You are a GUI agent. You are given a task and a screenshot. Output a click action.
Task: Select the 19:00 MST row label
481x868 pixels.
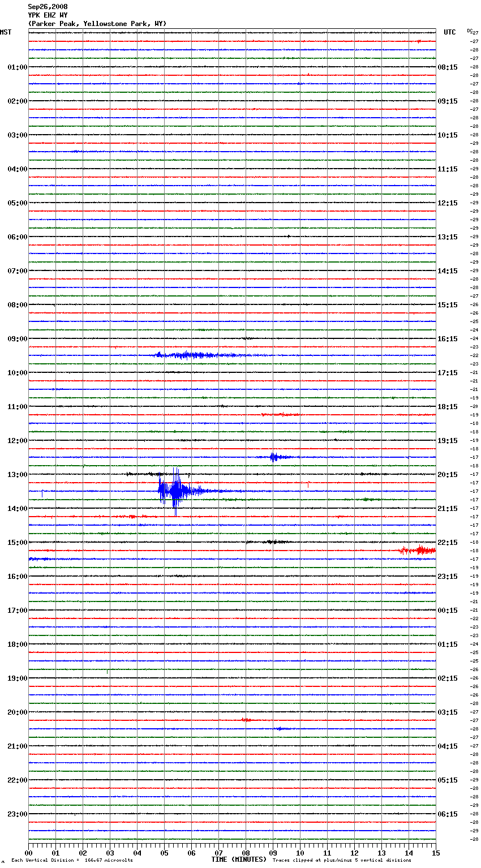(18, 678)
